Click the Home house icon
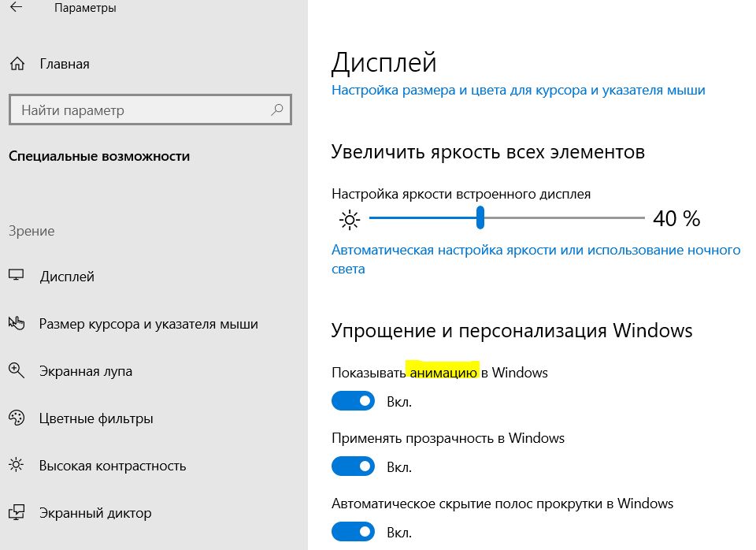The width and height of the screenshot is (756, 550). pos(17,64)
